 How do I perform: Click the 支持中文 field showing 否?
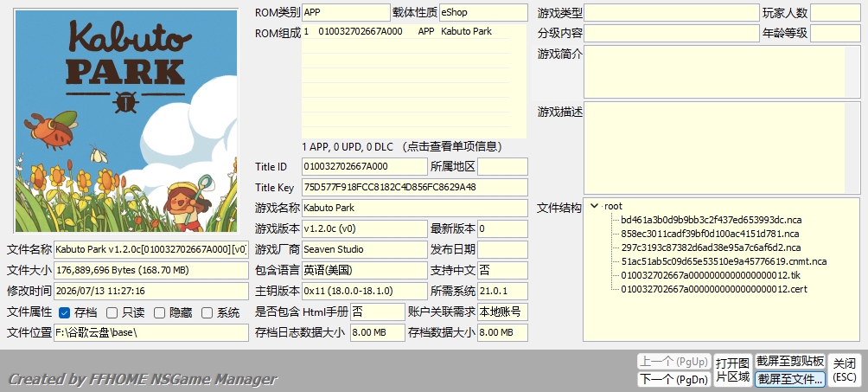502,270
